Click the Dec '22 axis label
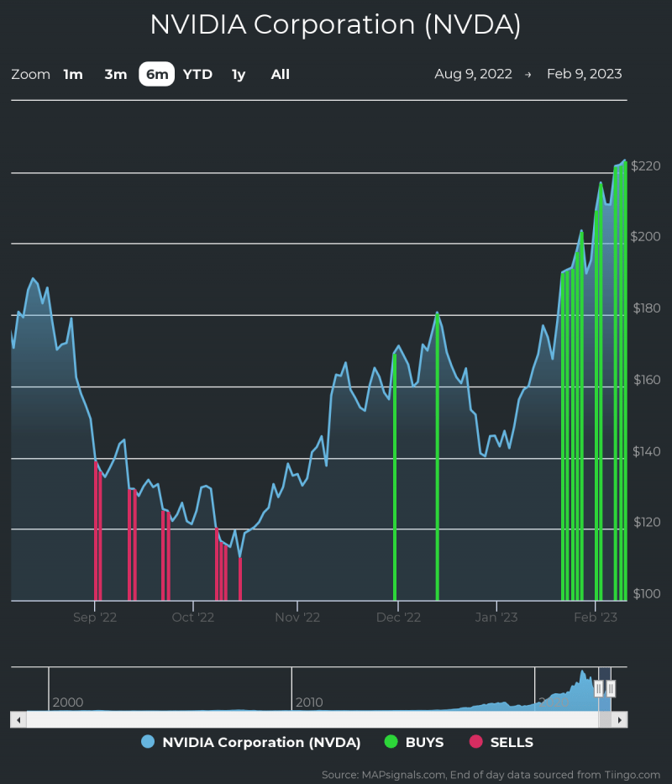The image size is (672, 784). (x=398, y=618)
